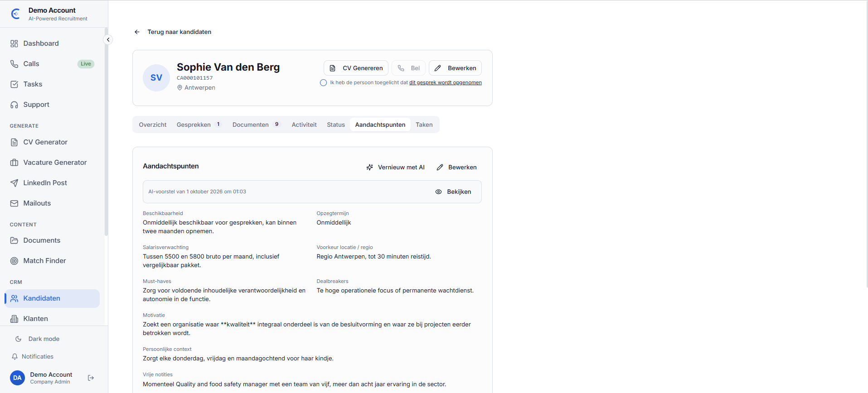Click the AI-voorstel date text
This screenshot has width=868, height=393.
tap(197, 192)
